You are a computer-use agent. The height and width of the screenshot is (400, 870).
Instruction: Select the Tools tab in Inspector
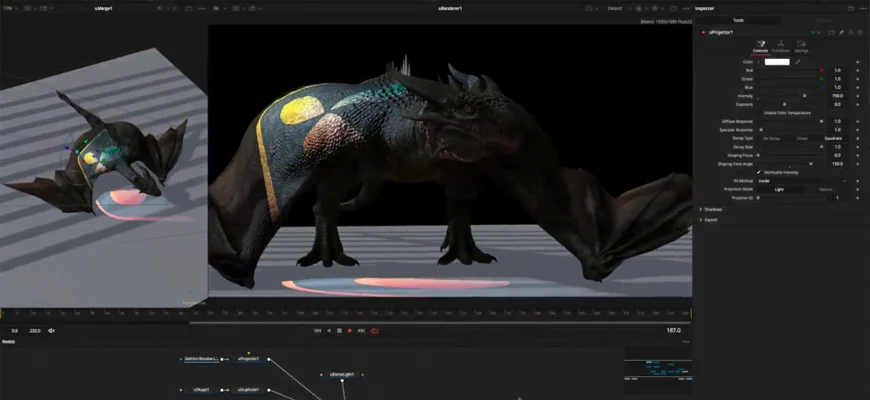(x=738, y=21)
